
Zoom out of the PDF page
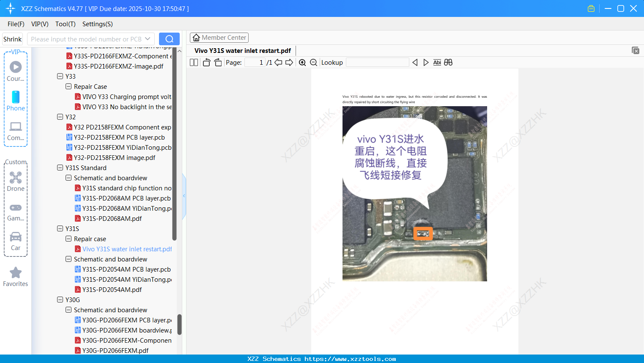313,62
